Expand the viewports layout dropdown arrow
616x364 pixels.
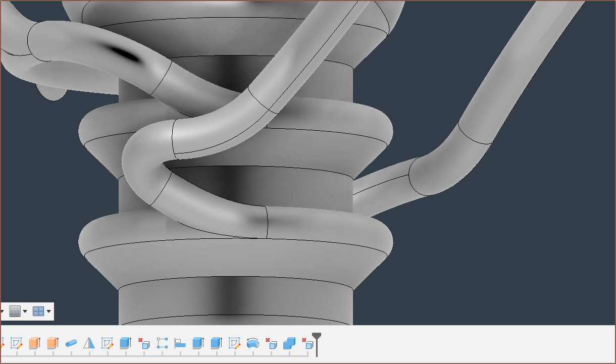pyautogui.click(x=48, y=311)
